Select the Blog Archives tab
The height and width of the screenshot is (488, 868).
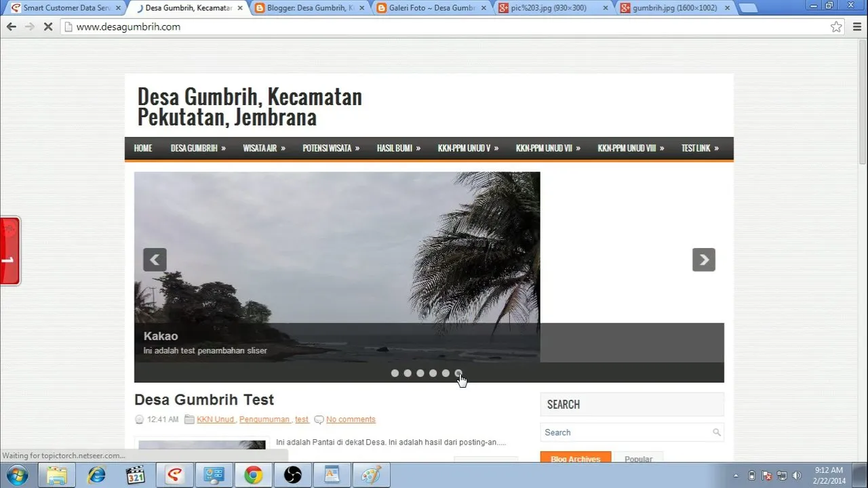coord(576,458)
